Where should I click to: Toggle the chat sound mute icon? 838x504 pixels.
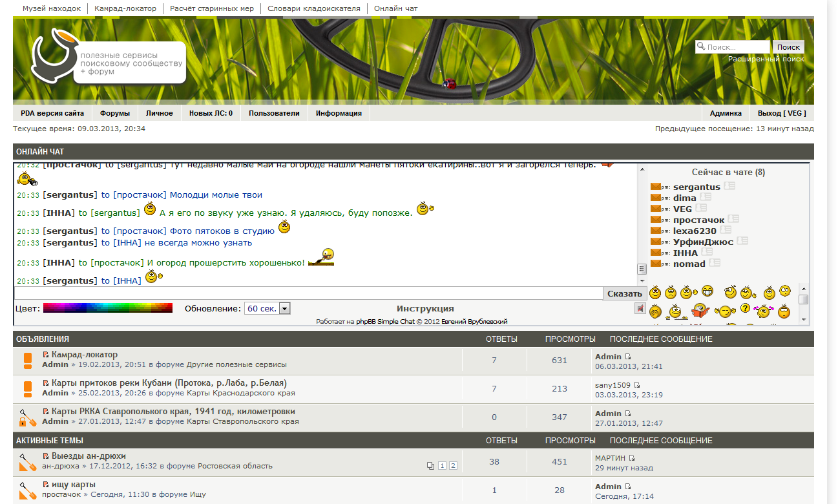point(640,309)
